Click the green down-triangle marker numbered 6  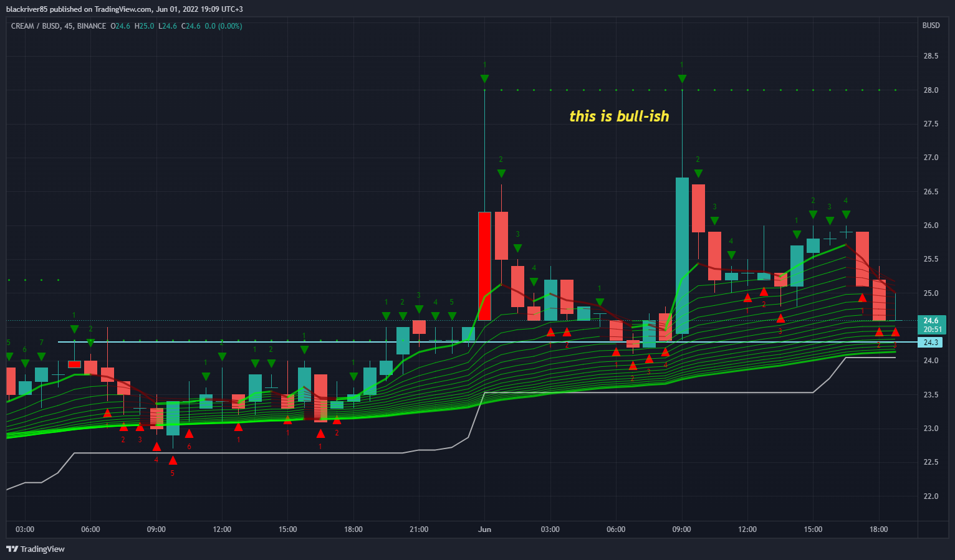click(x=25, y=363)
